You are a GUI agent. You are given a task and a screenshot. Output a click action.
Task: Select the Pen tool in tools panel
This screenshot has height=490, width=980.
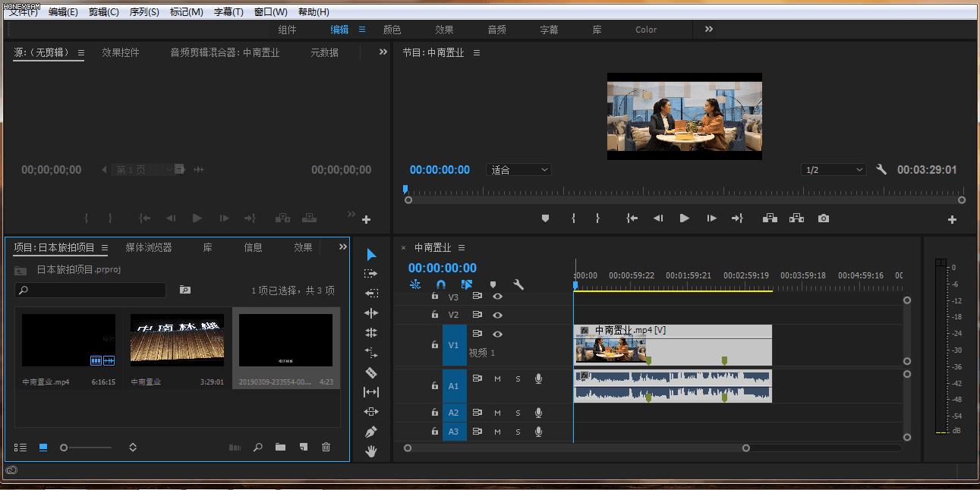coord(371,432)
